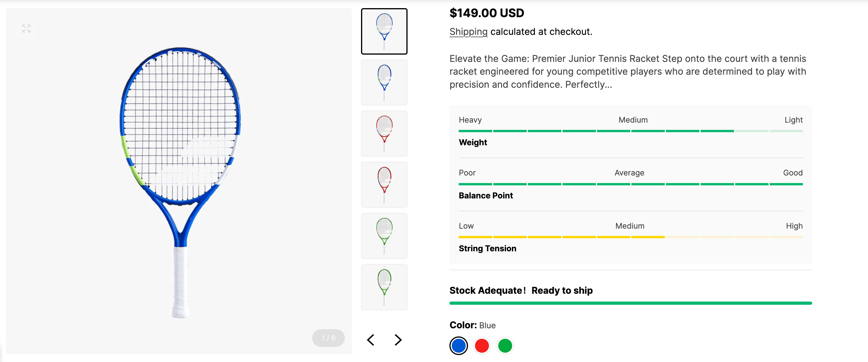Viewport: 868px width, 362px height.
Task: Click the fullscreen expand image icon
Action: (x=26, y=29)
